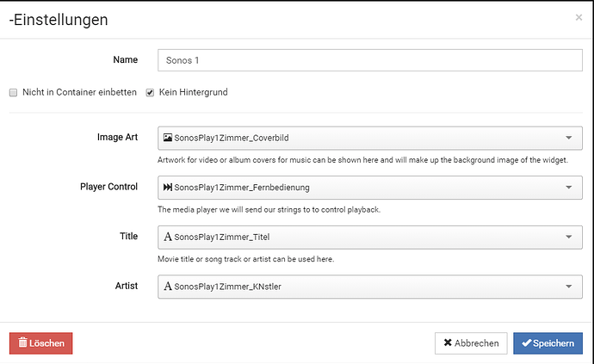Screen dimensions: 594x364
Task: Open the Title dropdown
Action: coord(369,238)
